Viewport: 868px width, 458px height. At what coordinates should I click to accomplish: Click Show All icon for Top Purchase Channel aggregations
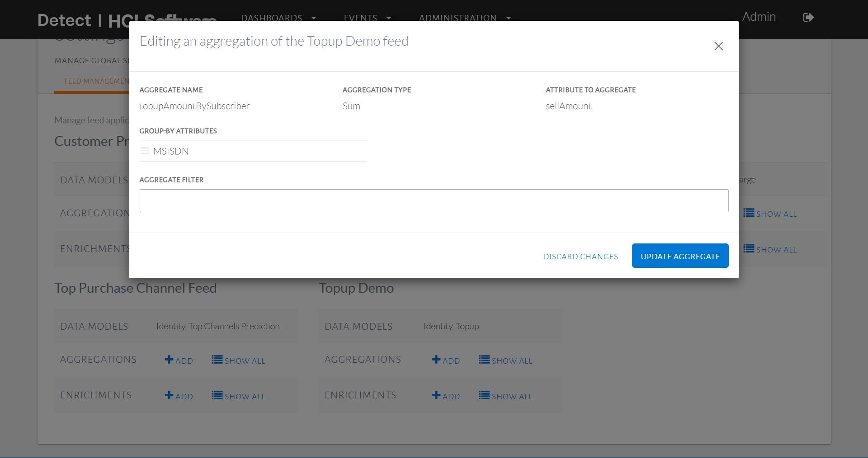coord(217,360)
